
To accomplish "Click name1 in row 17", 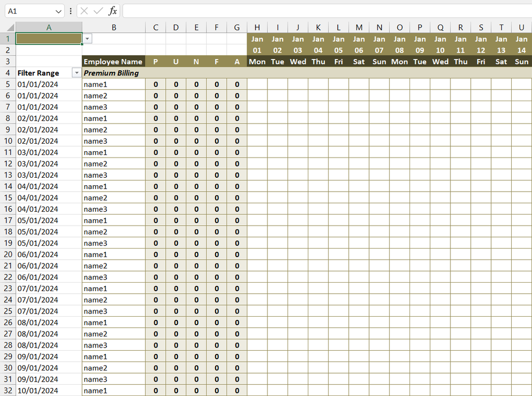I will tap(113, 220).
